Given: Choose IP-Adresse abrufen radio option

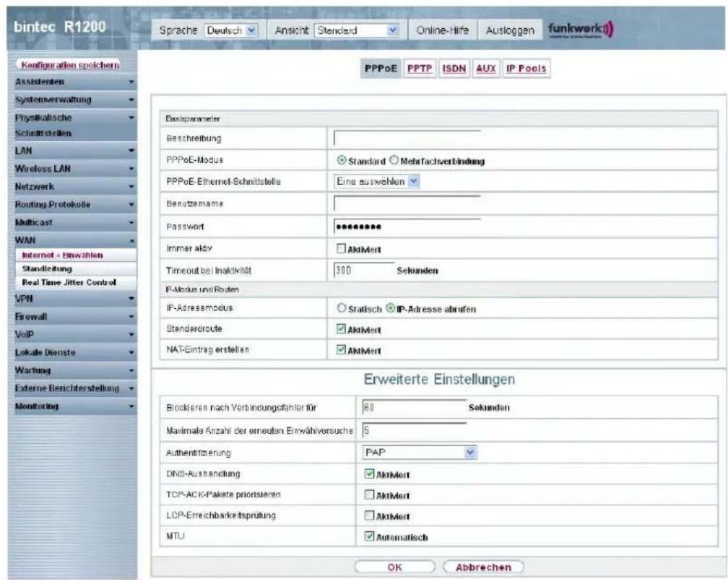Looking at the screenshot, I should (390, 308).
